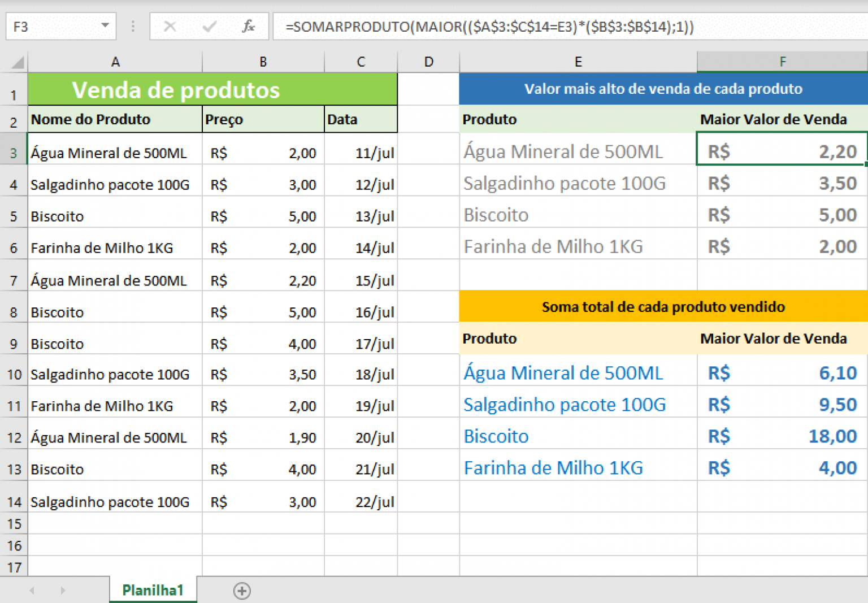Open the Insert Function fx icon
Image resolution: width=868 pixels, height=603 pixels.
pos(248,26)
